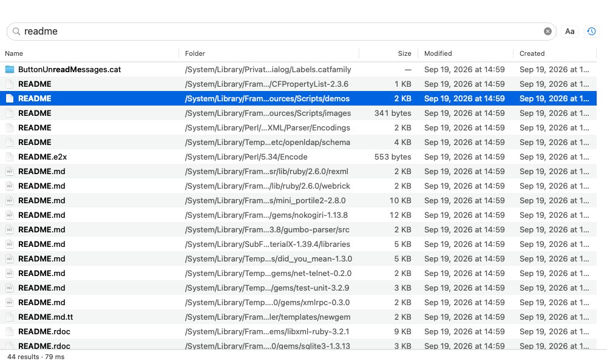607x364 pixels.
Task: Click the folder path ending in terialX-1.39.4/libraries
Action: pos(268,244)
